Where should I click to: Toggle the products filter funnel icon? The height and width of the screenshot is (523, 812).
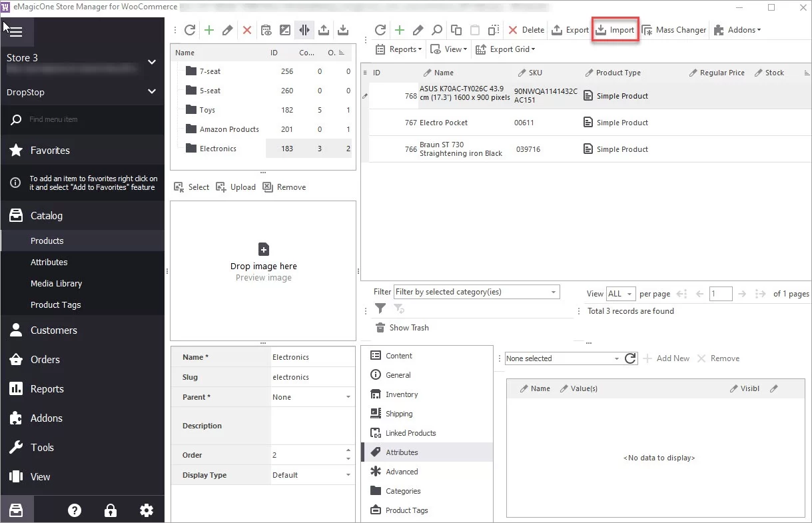pyautogui.click(x=380, y=308)
